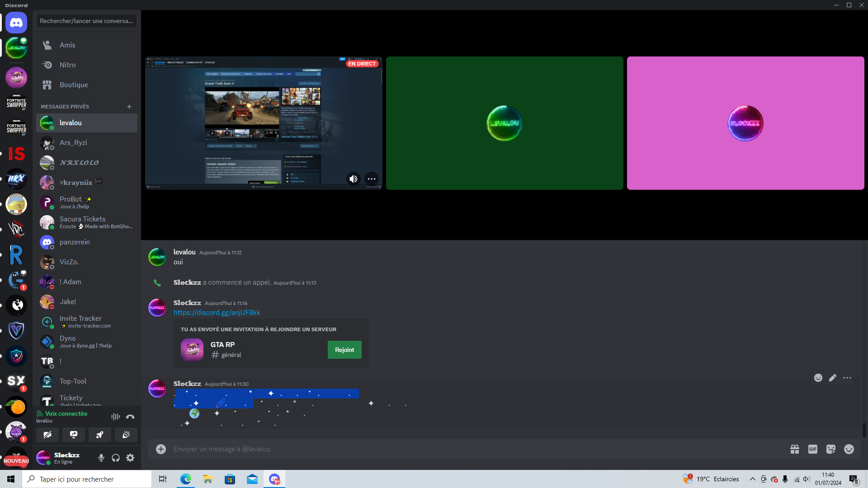Open the discord.gg/anjUF8kk invite link
This screenshot has height=488, width=868.
217,313
